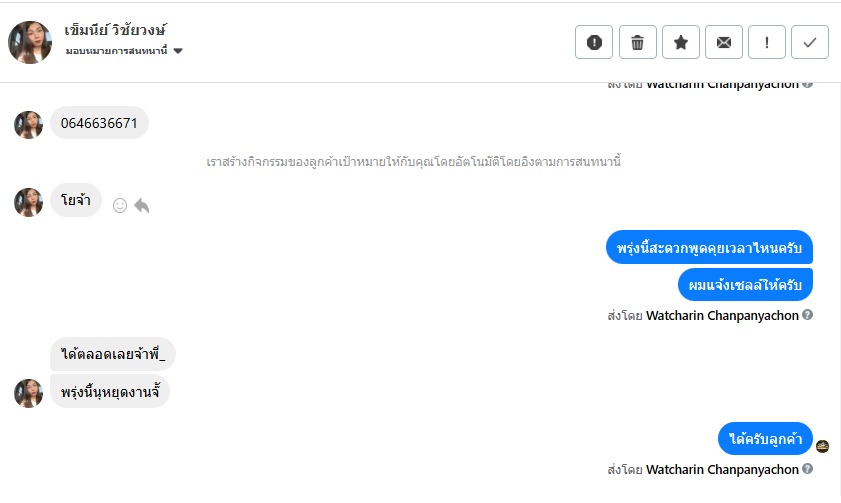Toggle the star to flag conversation
The image size is (841, 503).
pyautogui.click(x=681, y=42)
